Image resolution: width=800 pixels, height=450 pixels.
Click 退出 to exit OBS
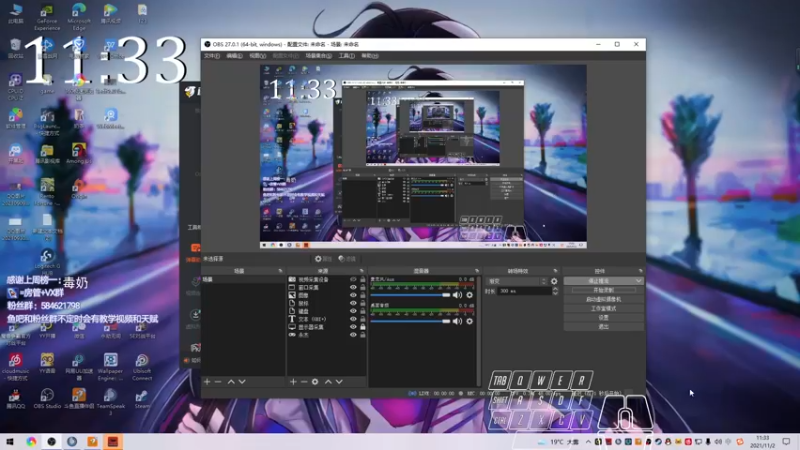(604, 327)
